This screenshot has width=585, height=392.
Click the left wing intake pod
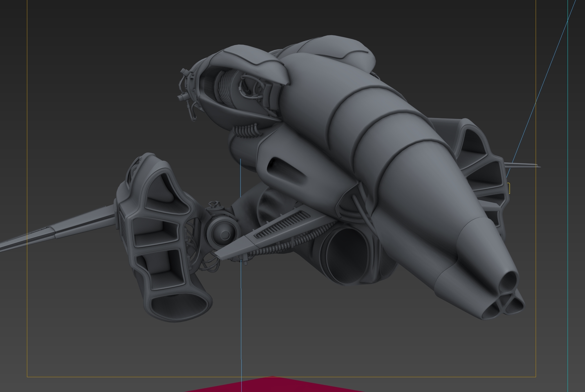164,238
